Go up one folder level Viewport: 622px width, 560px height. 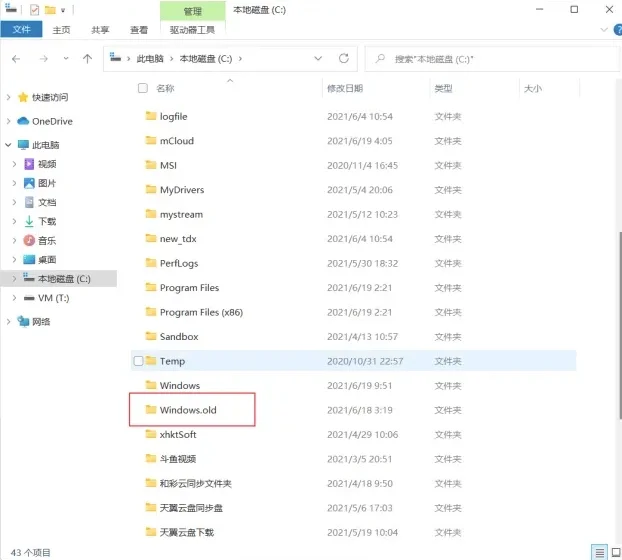(87, 59)
